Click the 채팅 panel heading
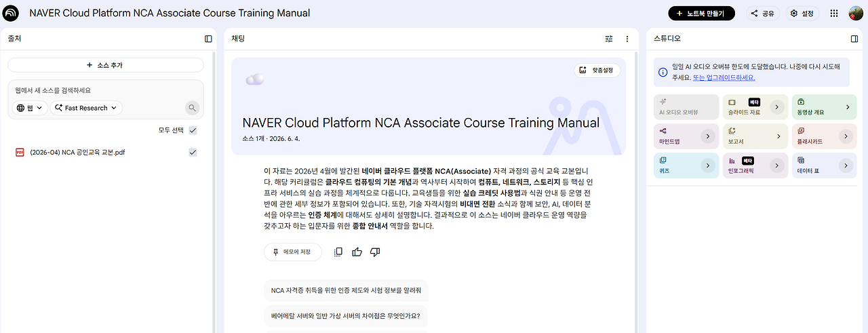The height and width of the screenshot is (333, 868). [238, 39]
